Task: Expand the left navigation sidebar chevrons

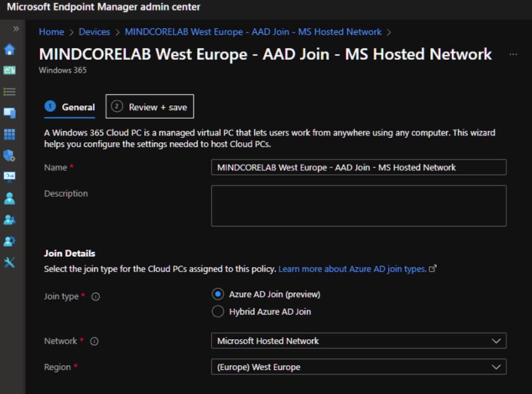Action: click(16, 29)
